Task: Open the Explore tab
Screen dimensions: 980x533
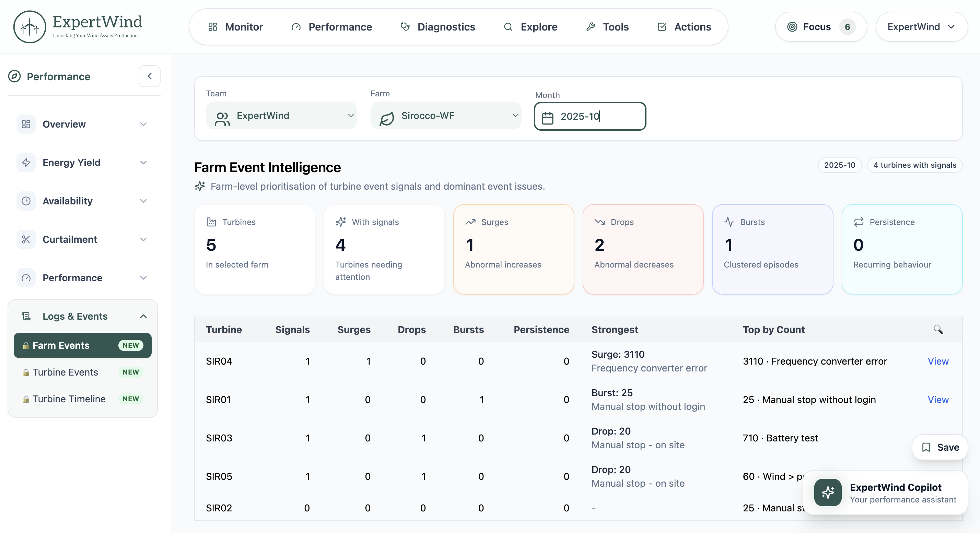Action: pyautogui.click(x=531, y=27)
